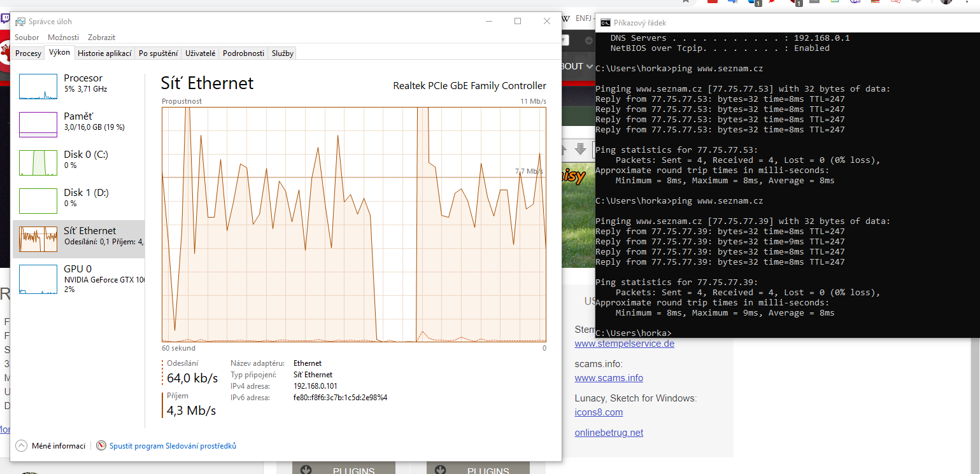Click the Příjem value 4,3 Mb/s
The height and width of the screenshot is (474, 980).
[191, 410]
